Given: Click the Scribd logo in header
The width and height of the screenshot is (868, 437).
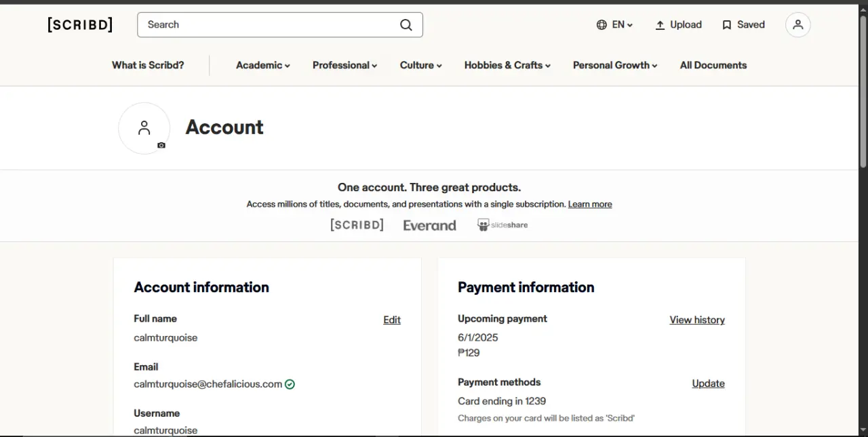Looking at the screenshot, I should [80, 25].
